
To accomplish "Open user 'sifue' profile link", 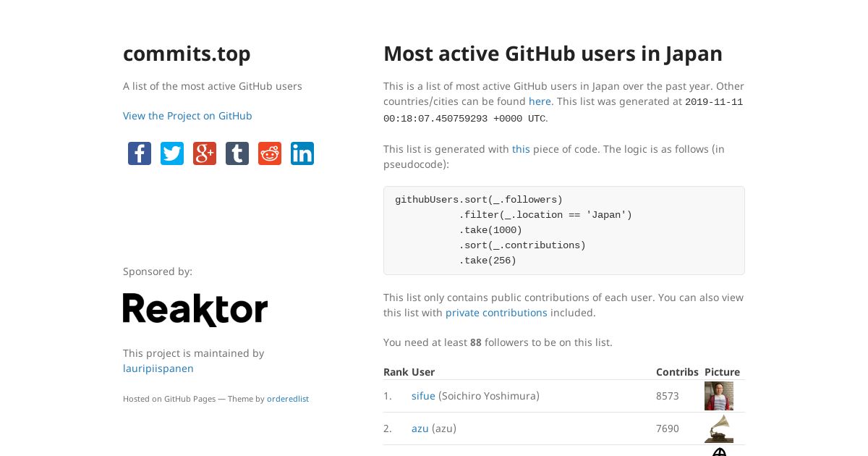I will pos(423,396).
